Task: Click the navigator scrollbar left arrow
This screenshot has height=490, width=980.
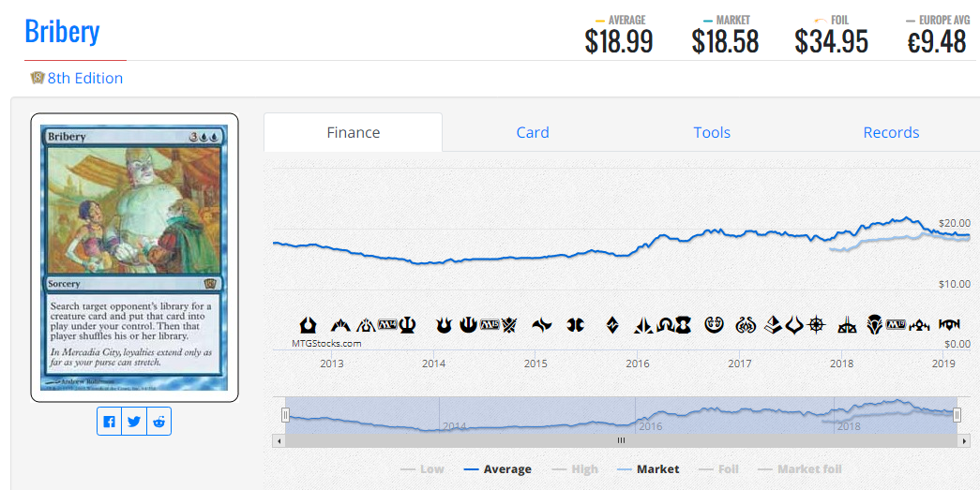Action: pos(279,440)
